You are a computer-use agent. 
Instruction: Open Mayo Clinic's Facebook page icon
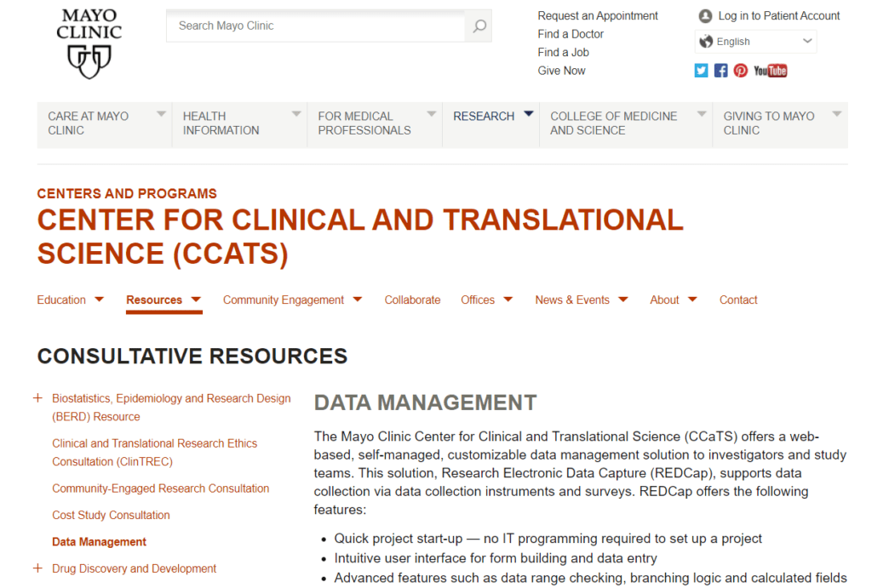pos(720,71)
